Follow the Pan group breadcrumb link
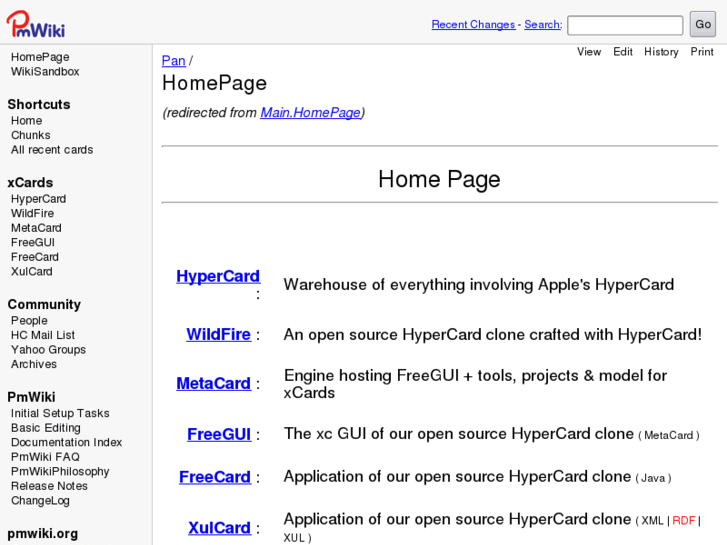727x545 pixels. pos(173,61)
